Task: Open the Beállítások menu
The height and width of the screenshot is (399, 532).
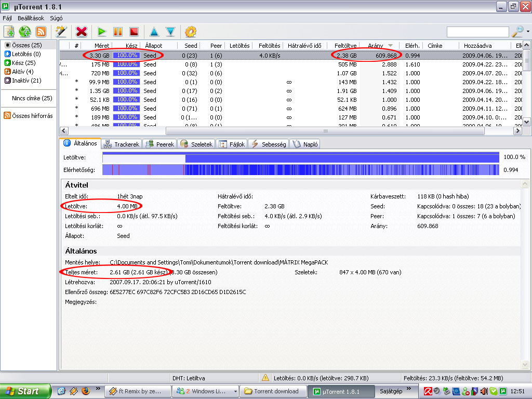Action: [x=31, y=18]
